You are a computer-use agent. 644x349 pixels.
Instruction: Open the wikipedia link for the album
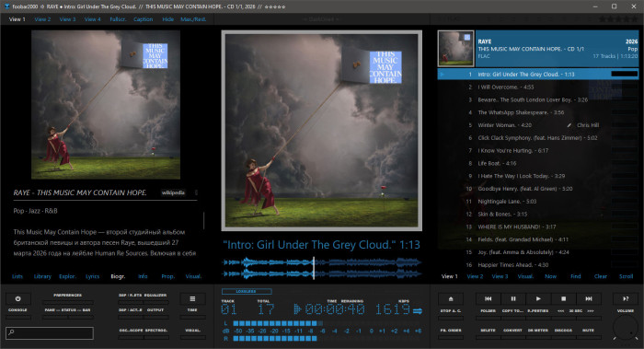tap(173, 192)
